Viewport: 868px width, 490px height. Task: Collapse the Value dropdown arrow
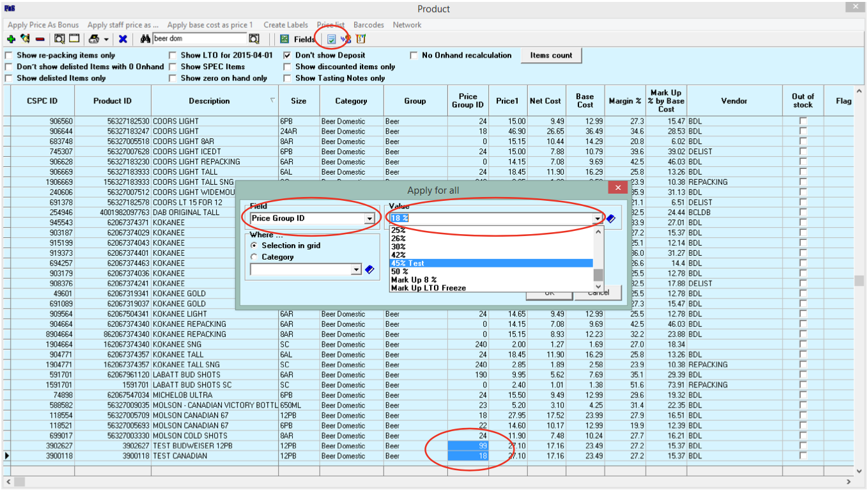pos(598,219)
